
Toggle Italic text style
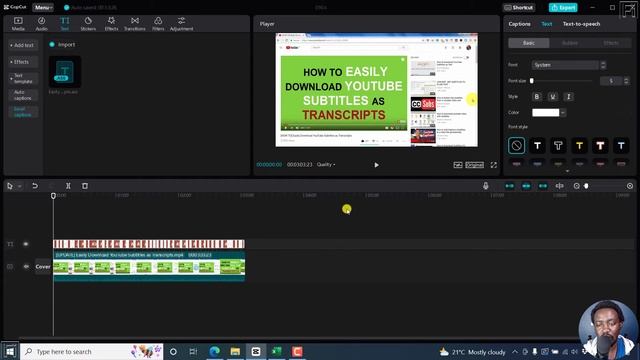point(569,97)
